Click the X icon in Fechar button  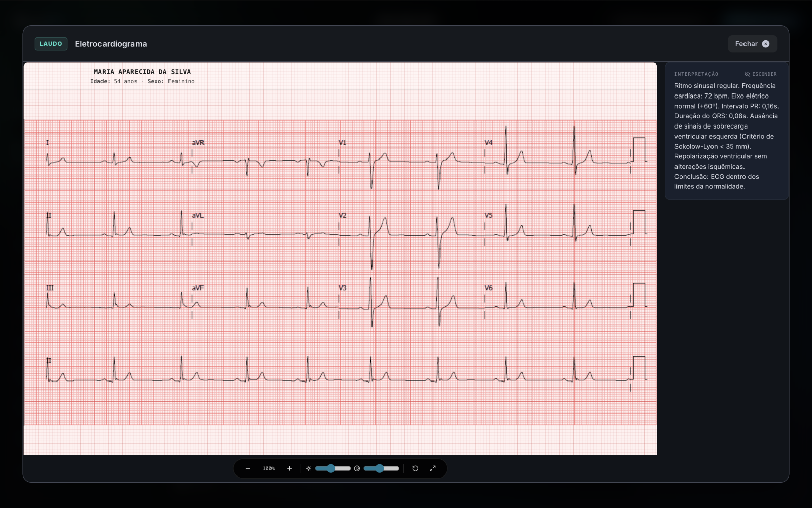click(766, 44)
